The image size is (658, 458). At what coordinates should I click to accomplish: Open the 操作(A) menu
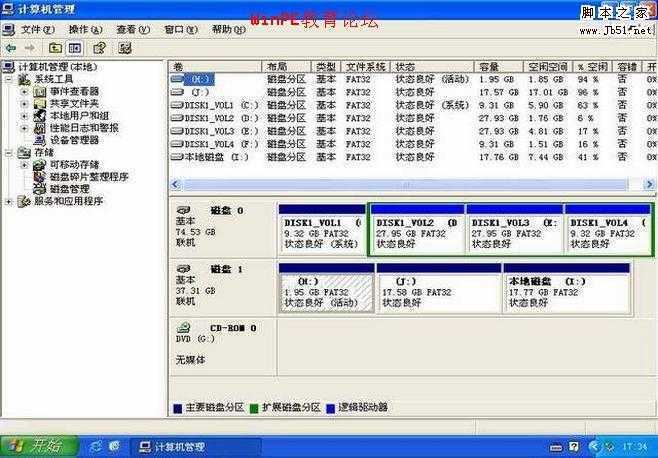(86, 29)
